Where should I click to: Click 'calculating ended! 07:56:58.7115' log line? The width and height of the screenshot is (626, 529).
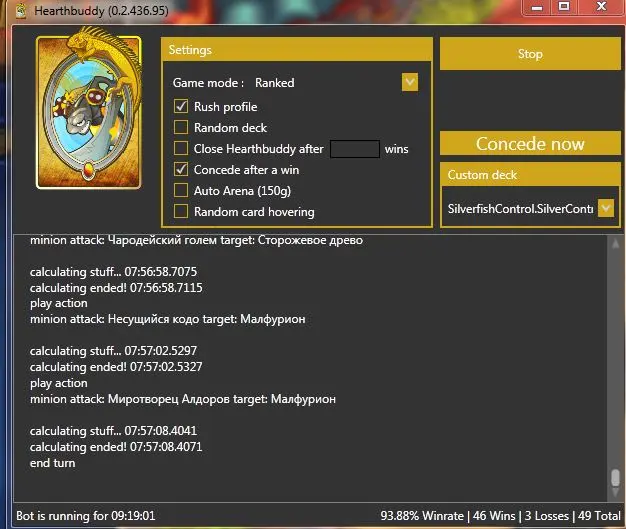(x=116, y=287)
